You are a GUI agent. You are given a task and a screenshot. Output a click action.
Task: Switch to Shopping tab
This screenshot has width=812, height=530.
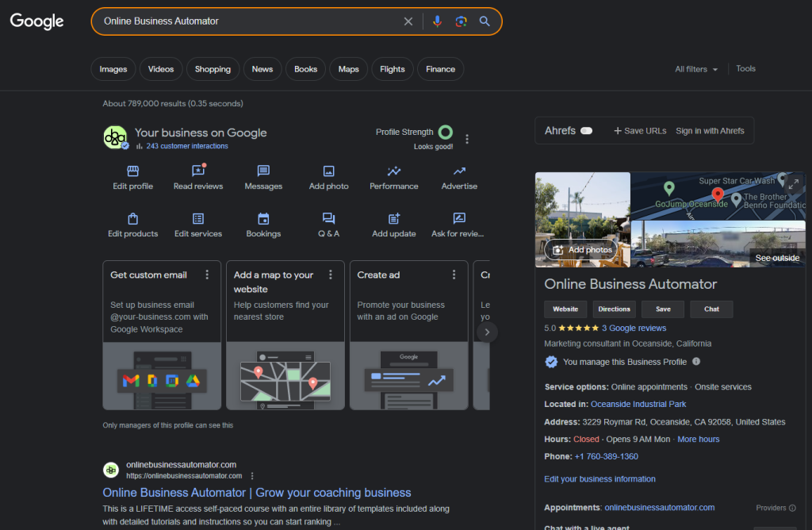pyautogui.click(x=213, y=69)
